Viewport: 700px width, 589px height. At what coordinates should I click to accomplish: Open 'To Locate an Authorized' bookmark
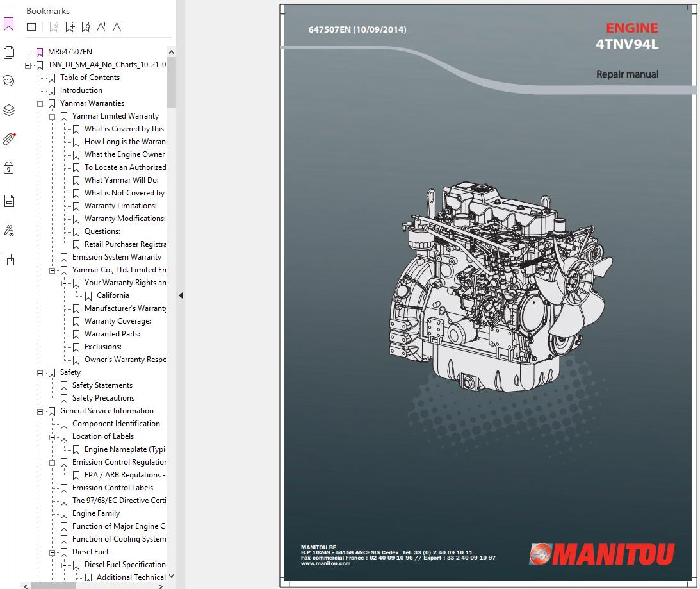(125, 167)
